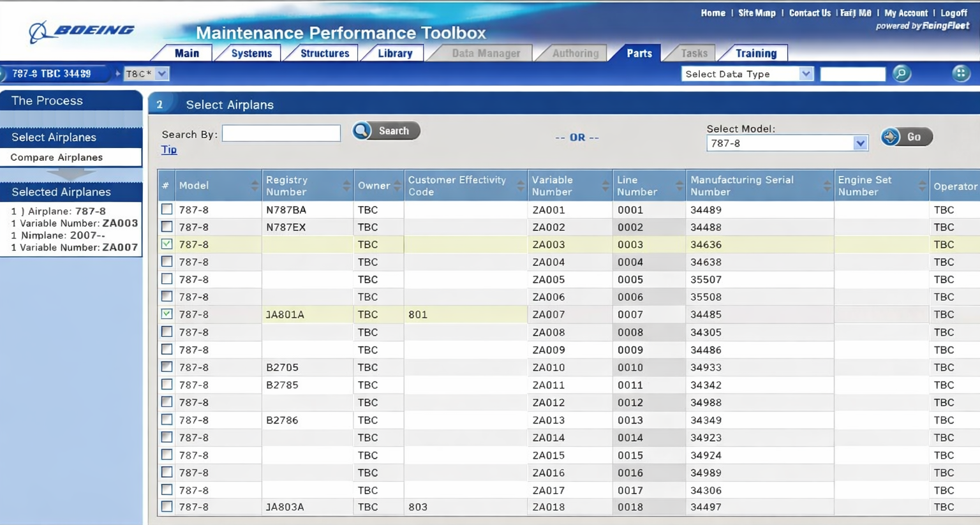Sort by Line Number column arrows
The width and height of the screenshot is (980, 525).
click(679, 186)
